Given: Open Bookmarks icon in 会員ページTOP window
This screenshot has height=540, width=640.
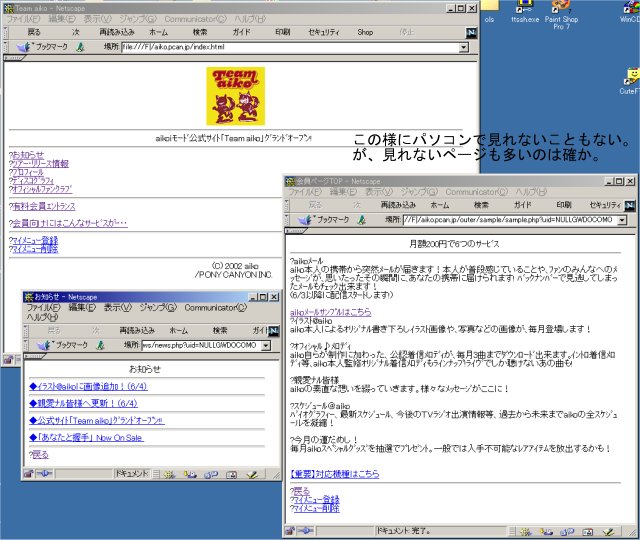Looking at the screenshot, I should pyautogui.click(x=304, y=220).
